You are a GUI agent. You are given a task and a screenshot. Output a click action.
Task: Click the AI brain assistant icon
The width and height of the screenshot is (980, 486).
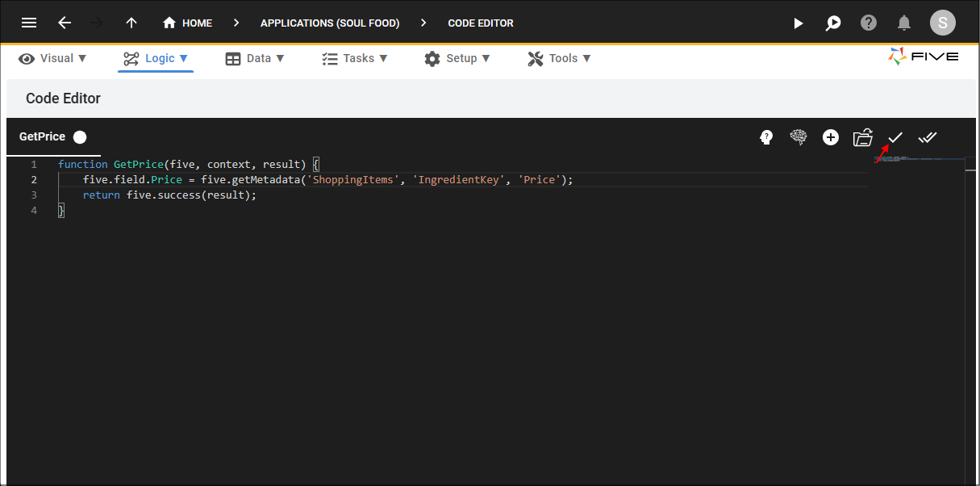click(799, 137)
